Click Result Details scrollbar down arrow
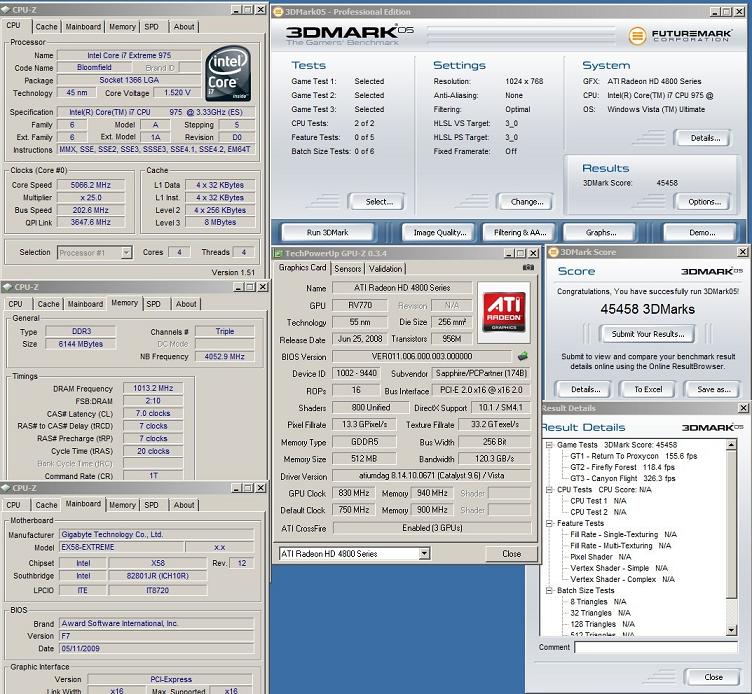The image size is (752, 694). click(731, 630)
